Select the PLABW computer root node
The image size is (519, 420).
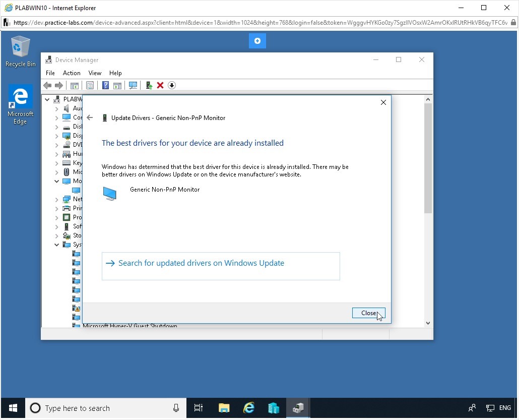click(x=69, y=99)
